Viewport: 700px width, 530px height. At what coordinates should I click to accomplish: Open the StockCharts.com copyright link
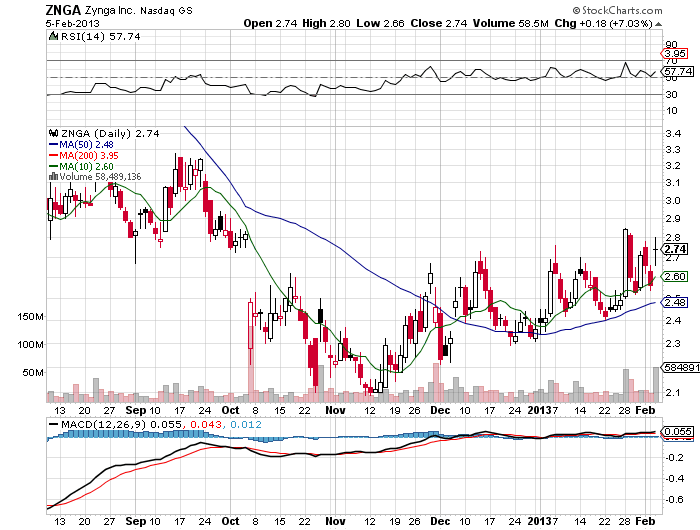point(617,10)
